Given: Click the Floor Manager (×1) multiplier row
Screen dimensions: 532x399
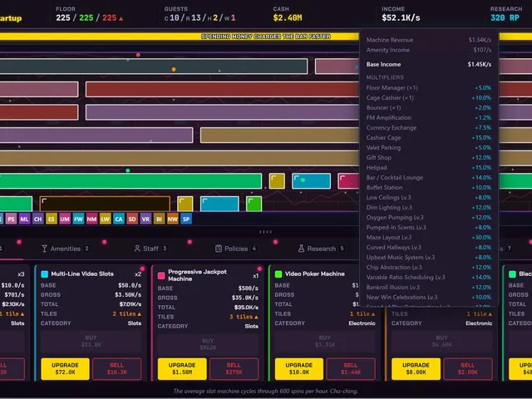Looking at the screenshot, I should click(429, 88).
